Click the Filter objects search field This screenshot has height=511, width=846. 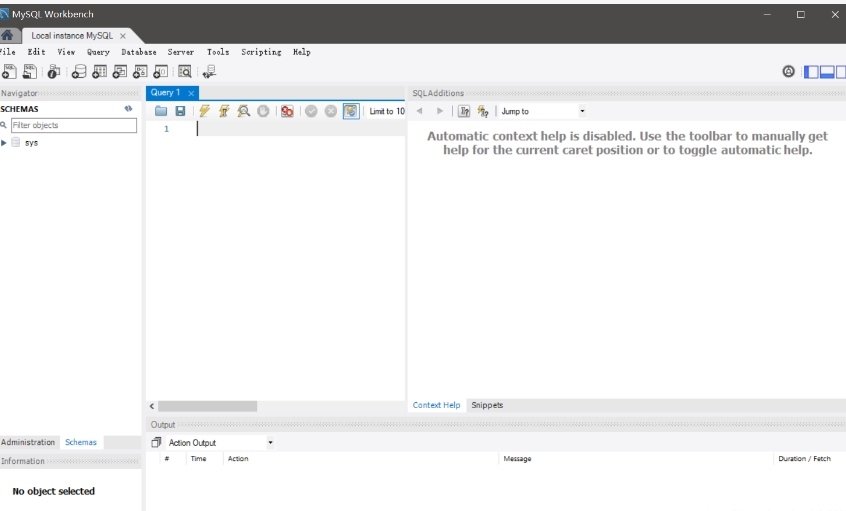[x=74, y=125]
